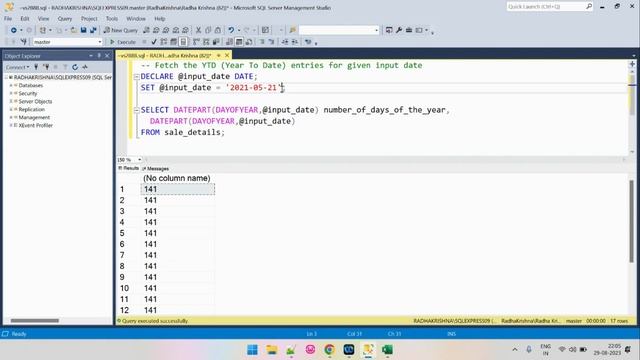Toggle Results to File option

click(x=249, y=42)
